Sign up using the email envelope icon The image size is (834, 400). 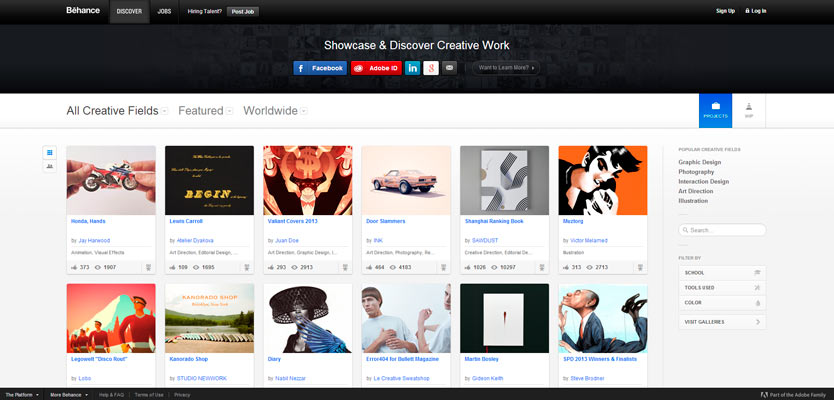[x=449, y=68]
